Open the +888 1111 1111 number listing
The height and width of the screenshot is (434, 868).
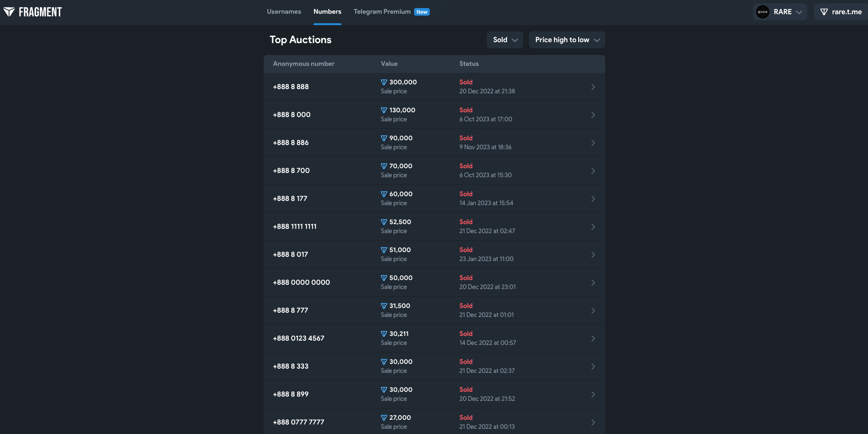295,226
